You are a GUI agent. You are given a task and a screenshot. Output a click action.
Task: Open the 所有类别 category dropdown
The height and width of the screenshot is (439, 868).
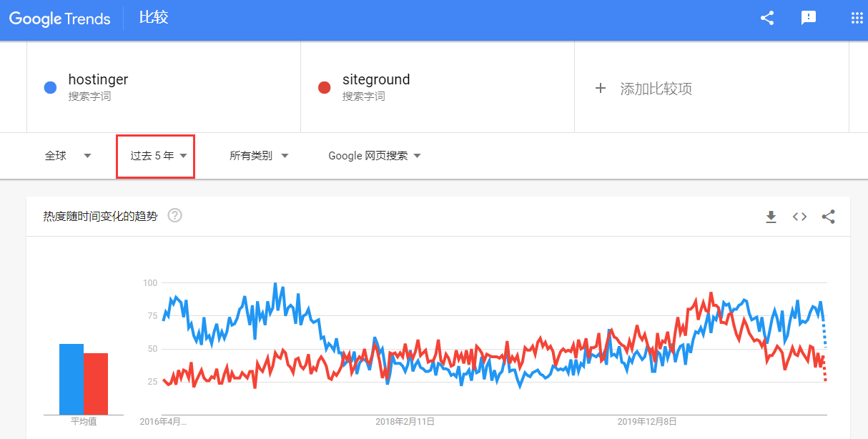pyautogui.click(x=259, y=155)
